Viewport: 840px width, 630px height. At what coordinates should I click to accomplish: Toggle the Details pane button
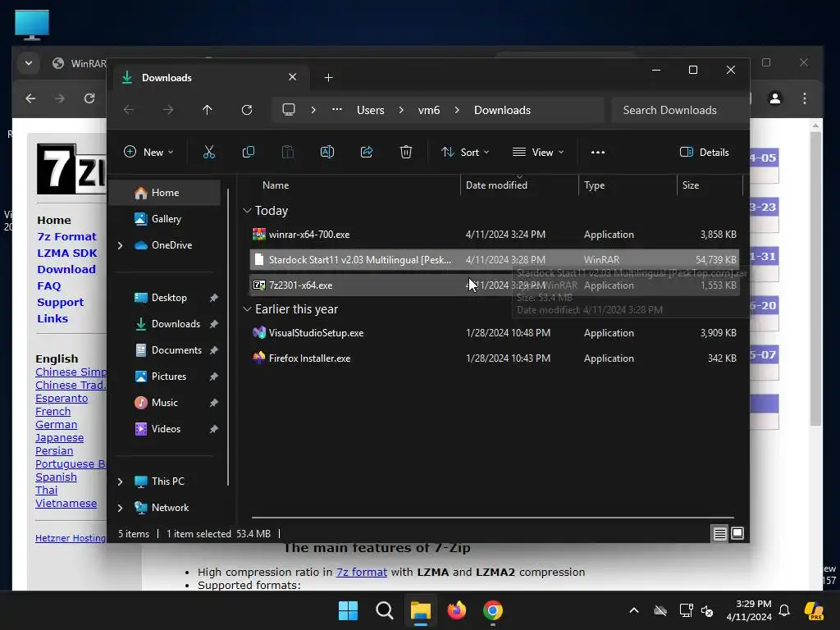[705, 152]
